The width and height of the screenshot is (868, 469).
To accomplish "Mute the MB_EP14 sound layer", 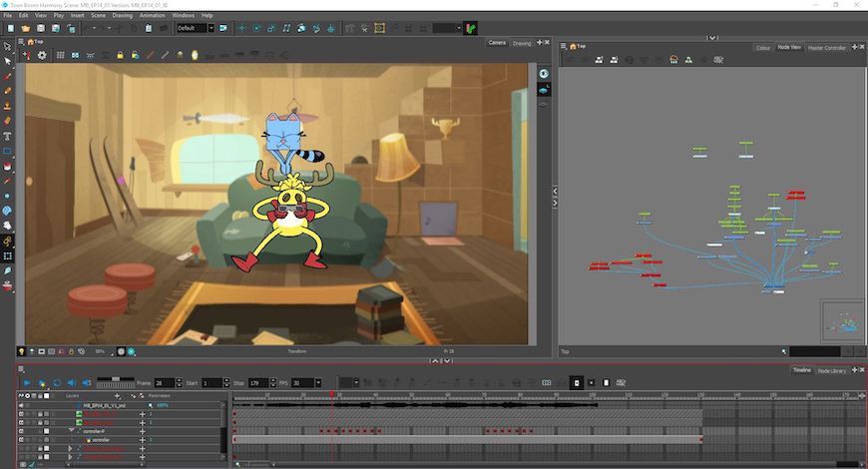I will pos(21,405).
